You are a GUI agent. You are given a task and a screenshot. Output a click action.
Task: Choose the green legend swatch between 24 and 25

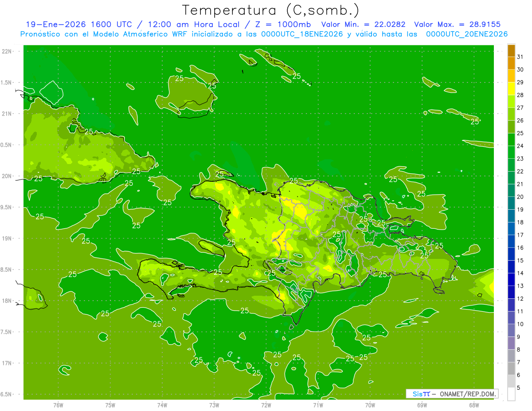pyautogui.click(x=511, y=140)
